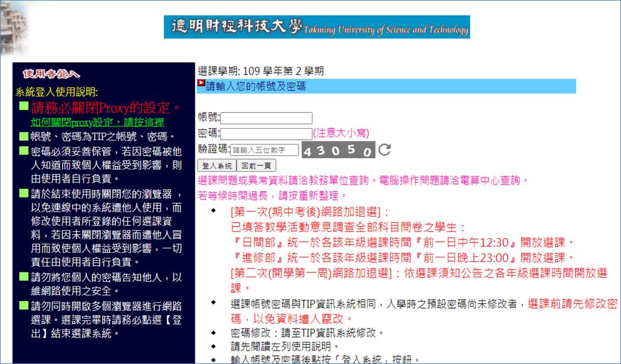The width and height of the screenshot is (621, 364).
Task: Click the 回前一頁 back button
Action: click(x=256, y=165)
